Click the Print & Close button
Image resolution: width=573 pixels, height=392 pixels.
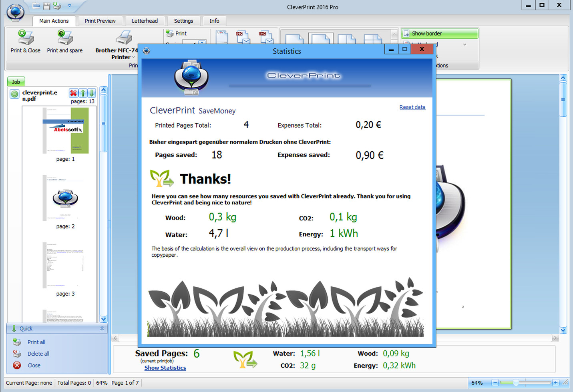[x=26, y=42]
